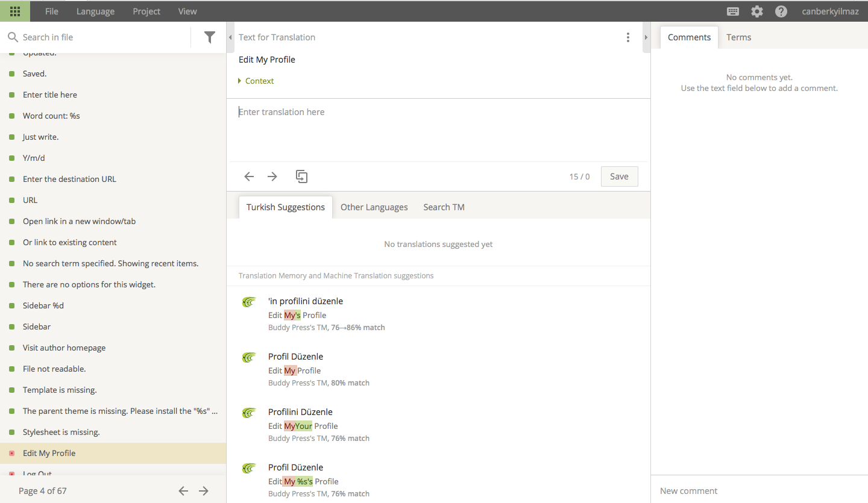
Task: Select string 'Enter the destination URL'
Action: coord(113,179)
